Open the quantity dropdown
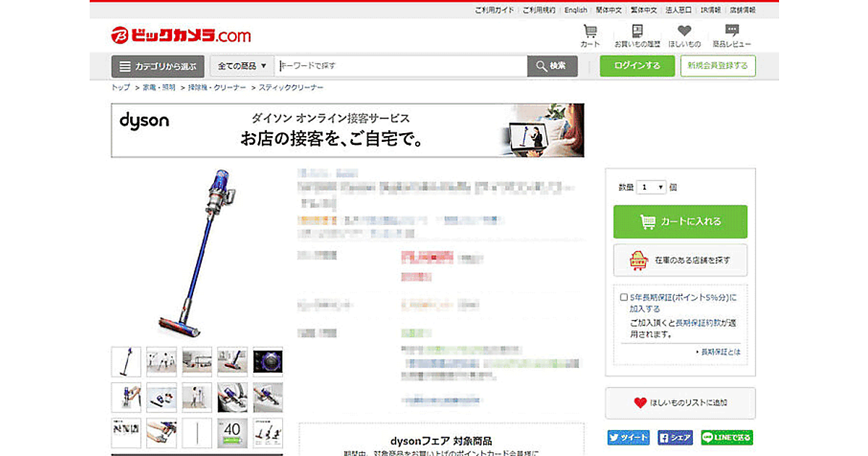The width and height of the screenshot is (868, 456). tap(651, 187)
